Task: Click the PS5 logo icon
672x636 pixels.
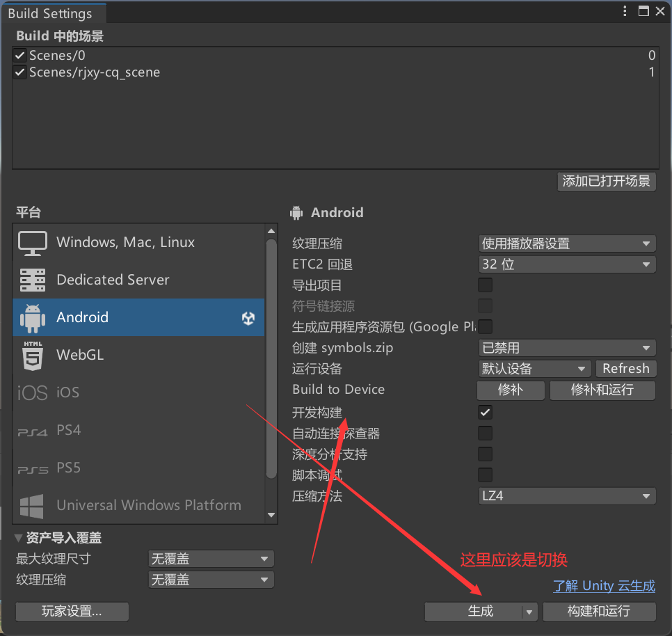Action: 33,470
